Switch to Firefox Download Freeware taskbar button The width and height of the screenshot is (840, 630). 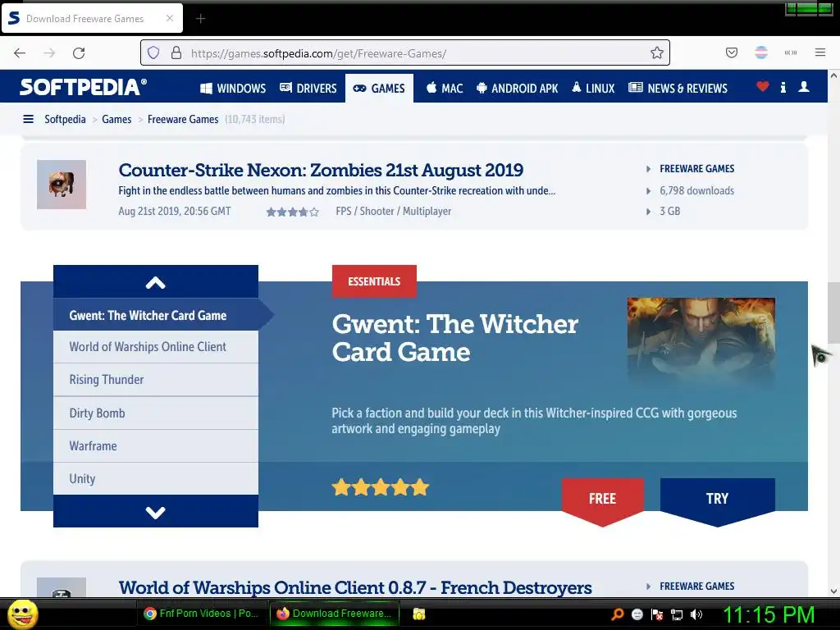coord(335,614)
